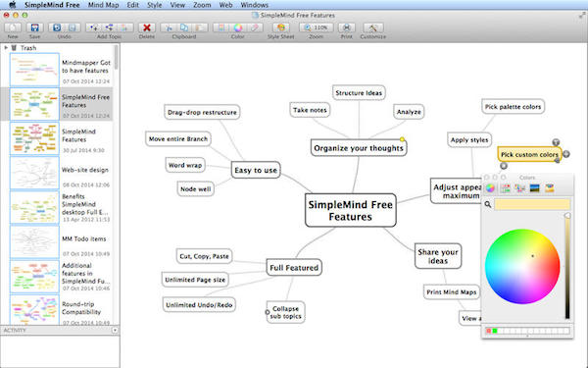Click the Print toolbar icon
This screenshot has height=368, width=588.
[347, 27]
